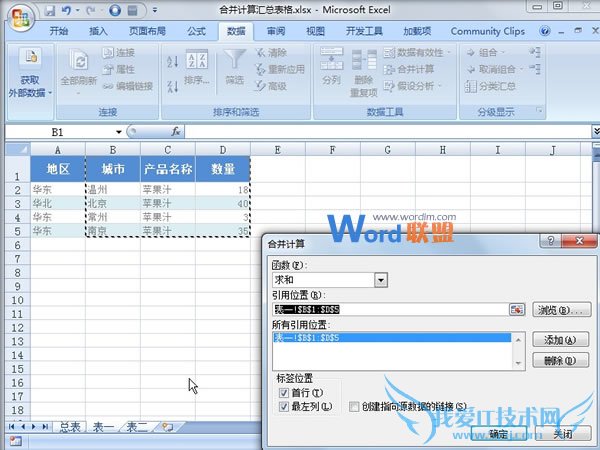Expand the formula bar chevron
The width and height of the screenshot is (600, 450).
(595, 132)
